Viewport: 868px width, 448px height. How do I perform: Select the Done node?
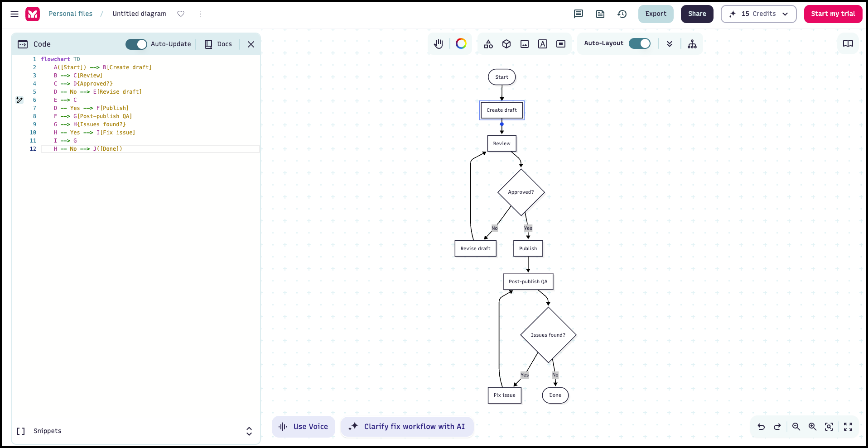tap(555, 395)
